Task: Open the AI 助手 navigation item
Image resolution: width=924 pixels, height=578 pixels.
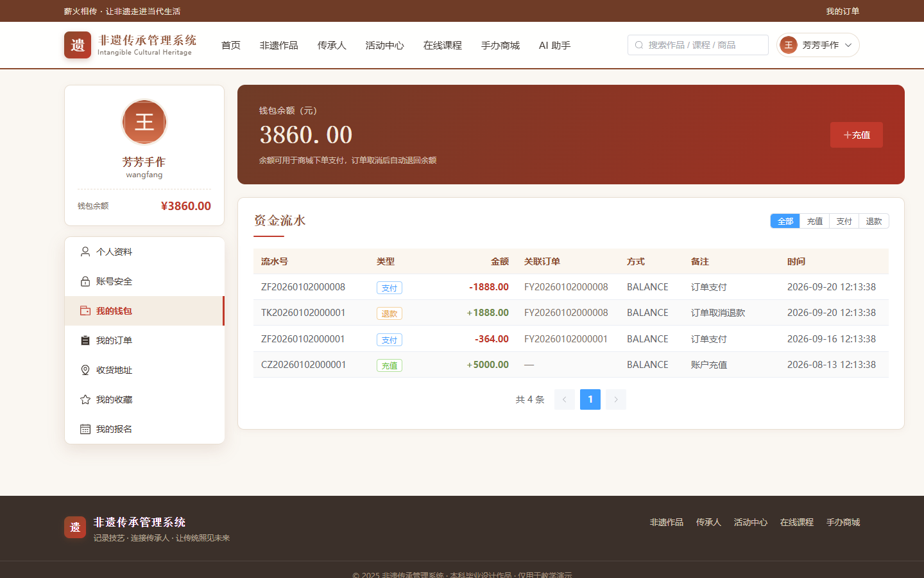Action: pos(555,45)
